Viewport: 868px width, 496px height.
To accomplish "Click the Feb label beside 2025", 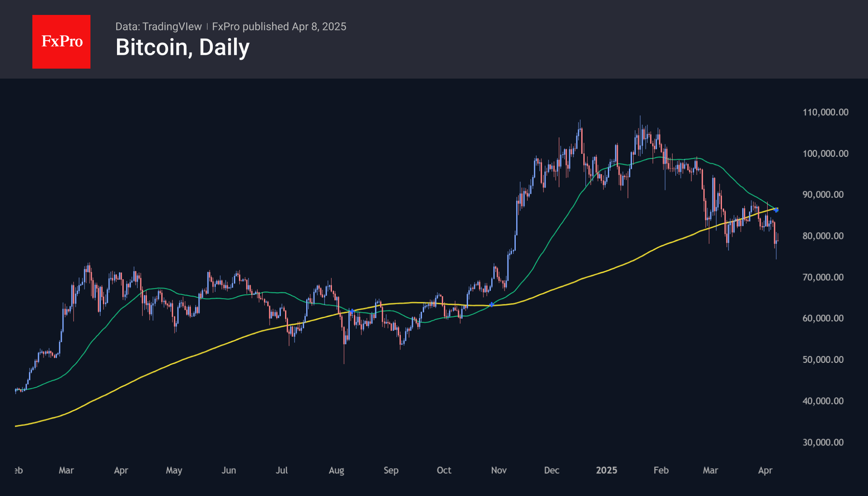I will (661, 470).
